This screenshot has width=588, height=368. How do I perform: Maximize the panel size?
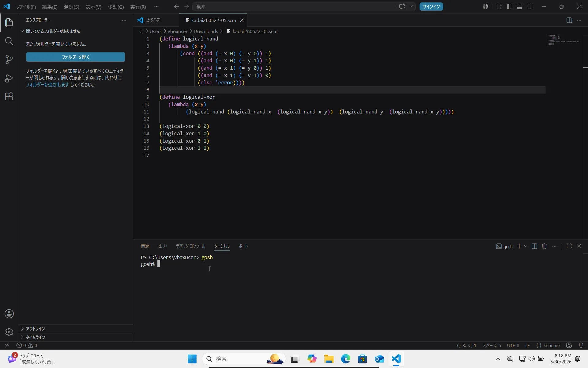click(569, 246)
